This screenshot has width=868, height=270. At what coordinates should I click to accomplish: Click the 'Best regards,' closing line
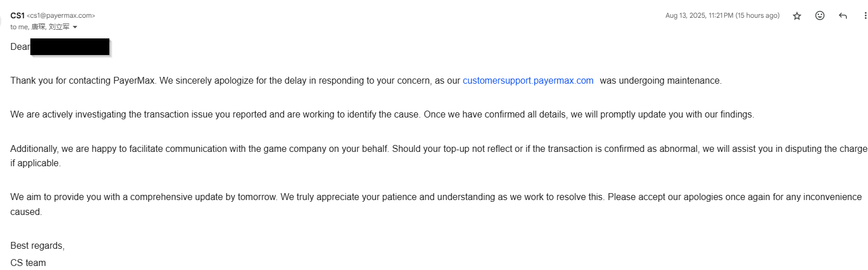point(37,246)
